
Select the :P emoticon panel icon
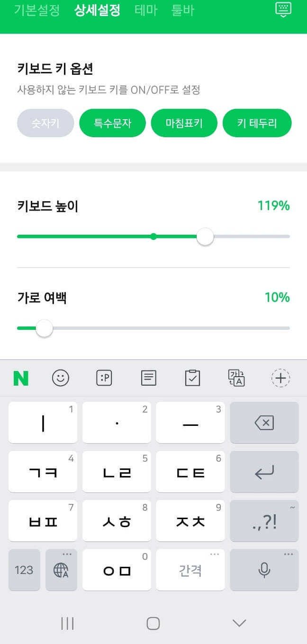point(104,378)
